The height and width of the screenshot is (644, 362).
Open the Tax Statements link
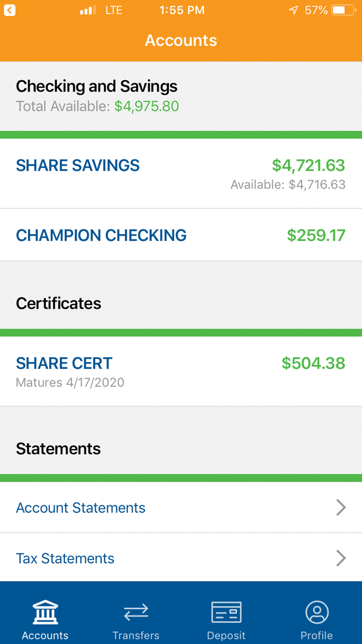click(65, 559)
